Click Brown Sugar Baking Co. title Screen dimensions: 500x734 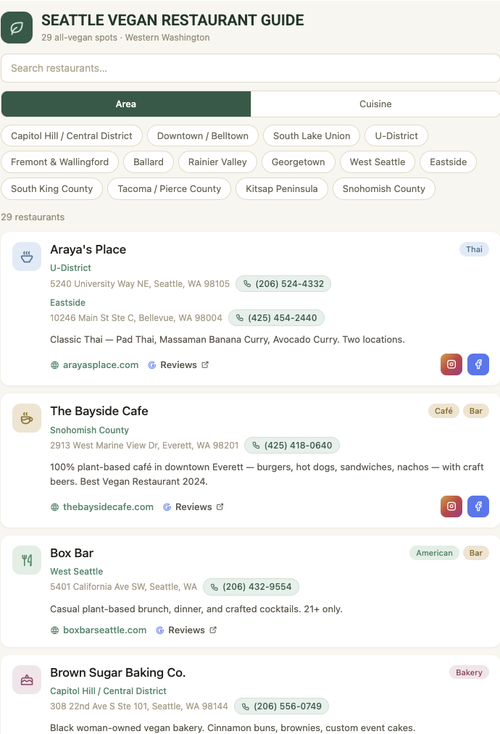coord(118,673)
